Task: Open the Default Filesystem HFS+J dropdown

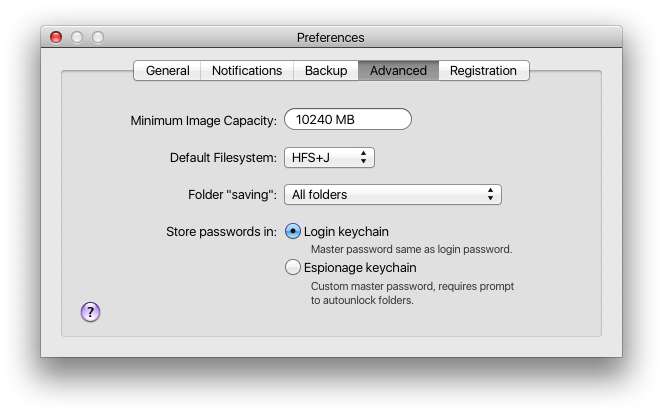Action: pyautogui.click(x=329, y=157)
